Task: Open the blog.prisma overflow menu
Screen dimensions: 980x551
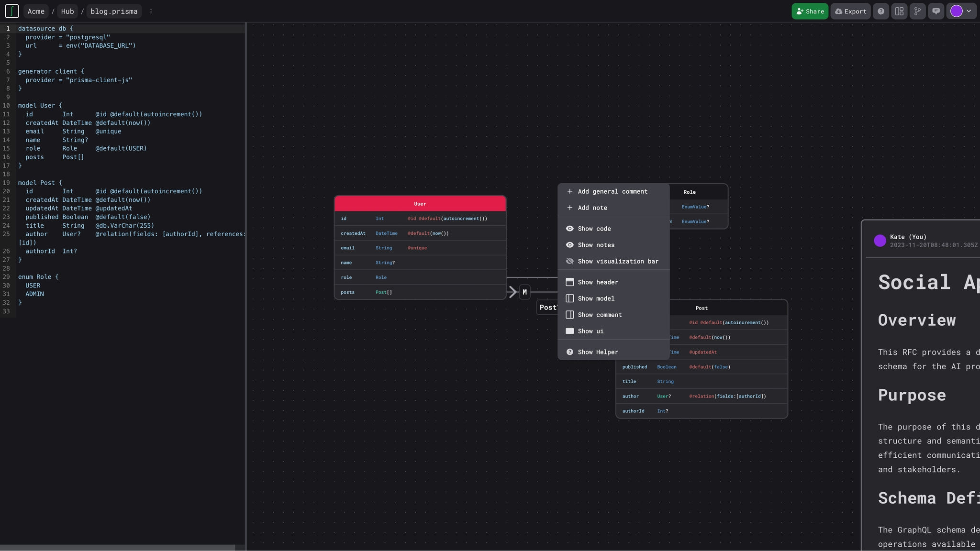Action: tap(151, 11)
